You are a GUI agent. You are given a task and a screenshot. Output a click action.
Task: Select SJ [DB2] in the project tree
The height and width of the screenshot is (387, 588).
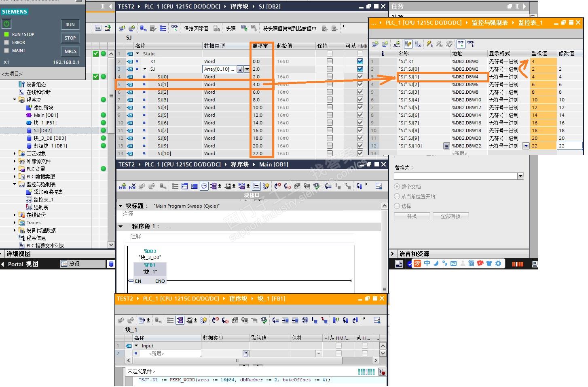[x=42, y=130]
